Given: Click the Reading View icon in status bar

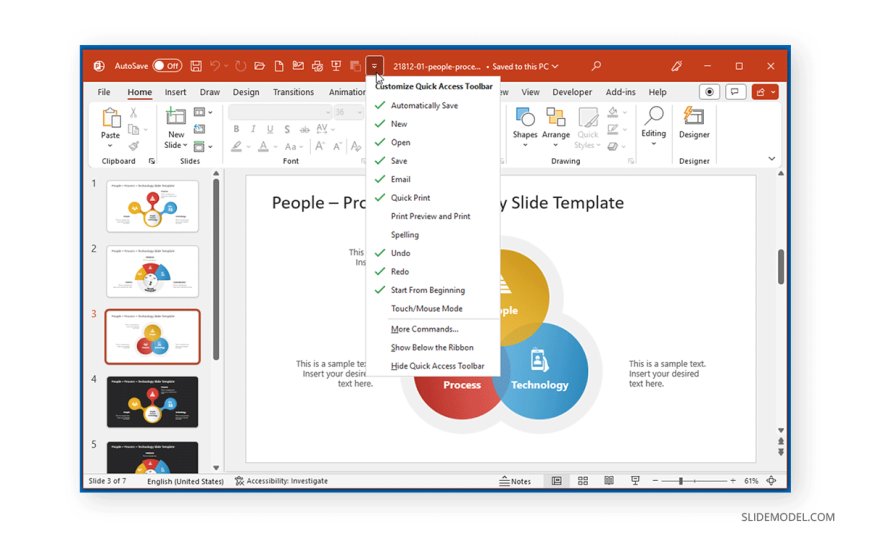Looking at the screenshot, I should pos(609,481).
